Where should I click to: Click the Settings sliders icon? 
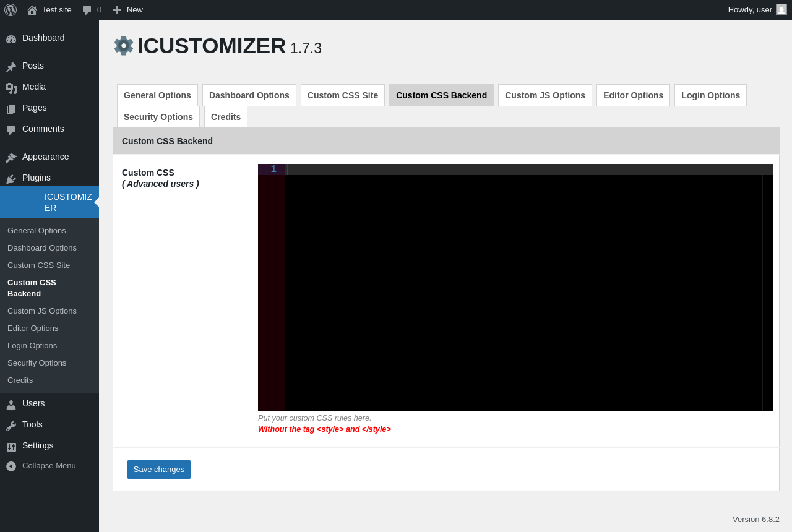tap(11, 446)
